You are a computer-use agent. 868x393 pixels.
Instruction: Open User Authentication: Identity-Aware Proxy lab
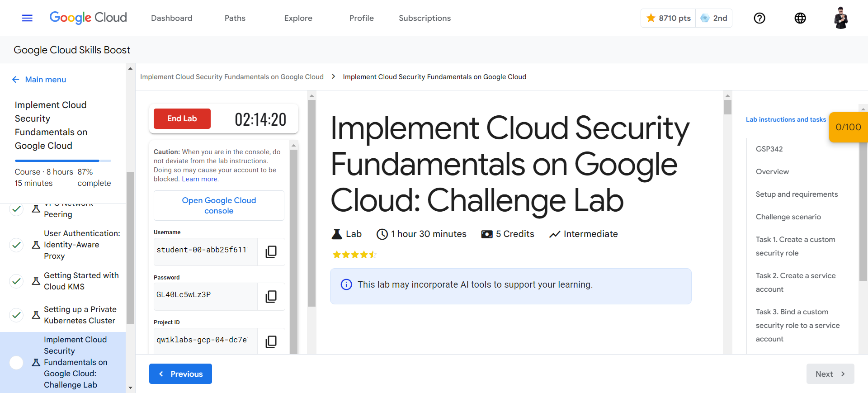pyautogui.click(x=82, y=245)
